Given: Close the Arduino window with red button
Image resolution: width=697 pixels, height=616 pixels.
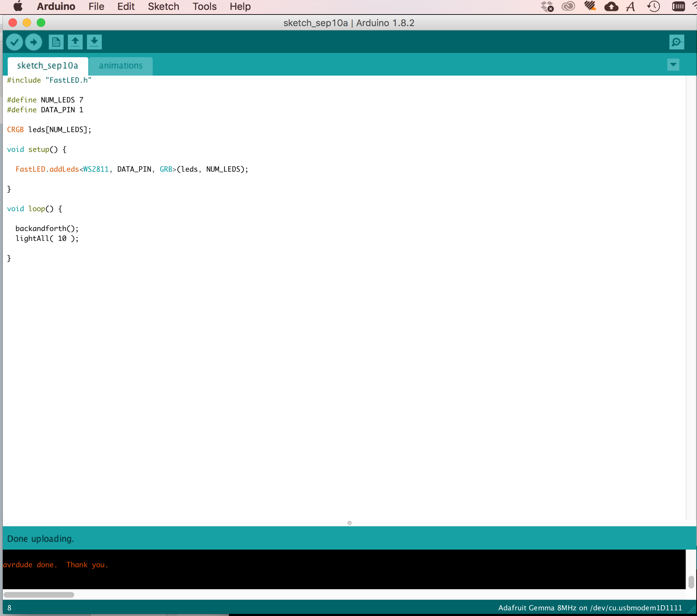Looking at the screenshot, I should coord(13,23).
